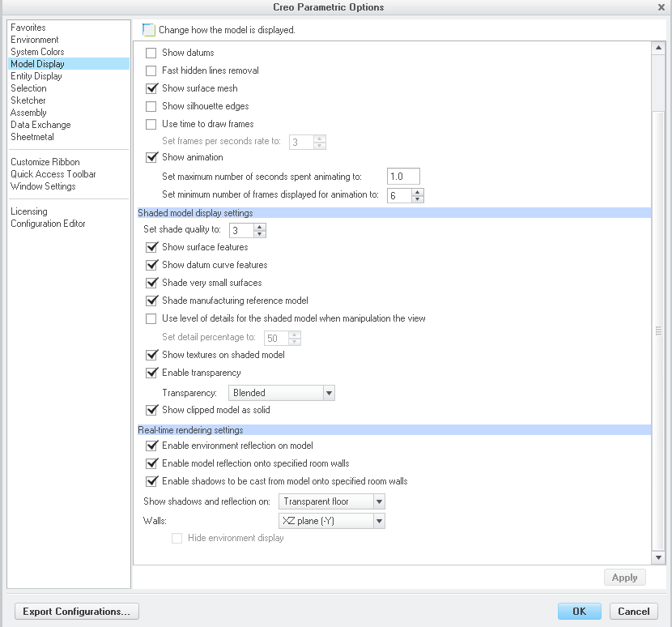Screen dimensions: 672x627
Task: Expand the Walls XZ plane dropdown
Action: (x=332, y=521)
